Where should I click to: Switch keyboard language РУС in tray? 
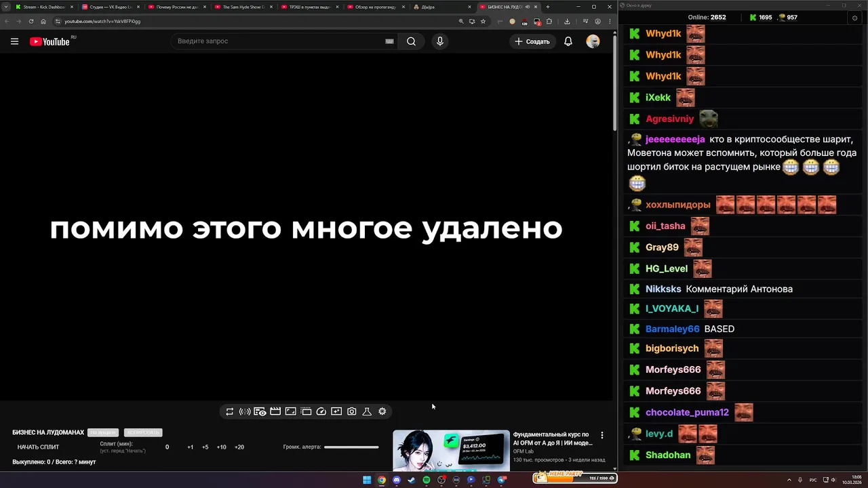point(813,480)
